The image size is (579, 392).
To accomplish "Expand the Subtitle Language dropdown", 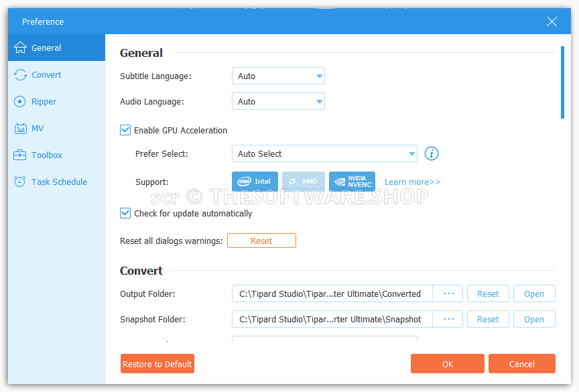I will [278, 76].
